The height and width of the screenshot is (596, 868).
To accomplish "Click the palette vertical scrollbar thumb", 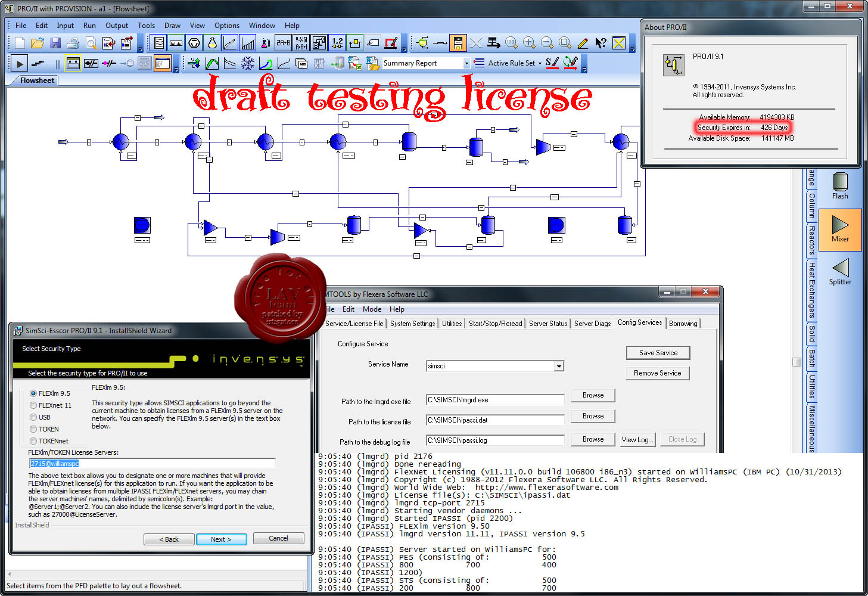I will [x=797, y=362].
